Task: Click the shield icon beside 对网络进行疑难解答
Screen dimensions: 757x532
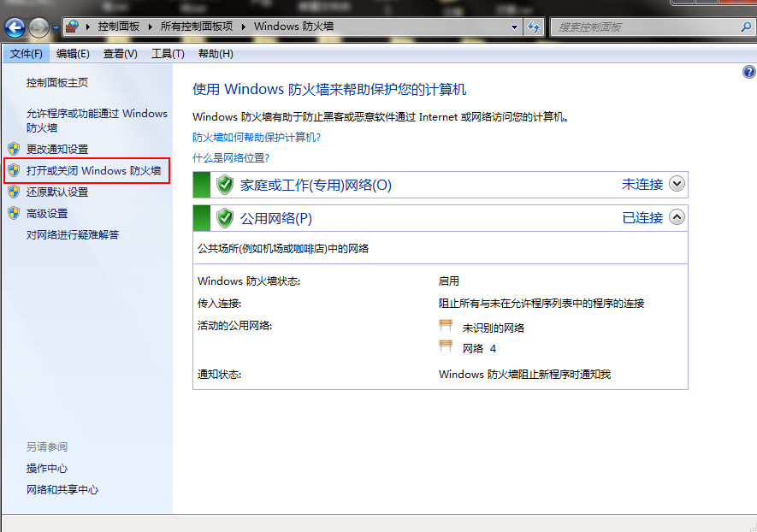Action: (15, 234)
